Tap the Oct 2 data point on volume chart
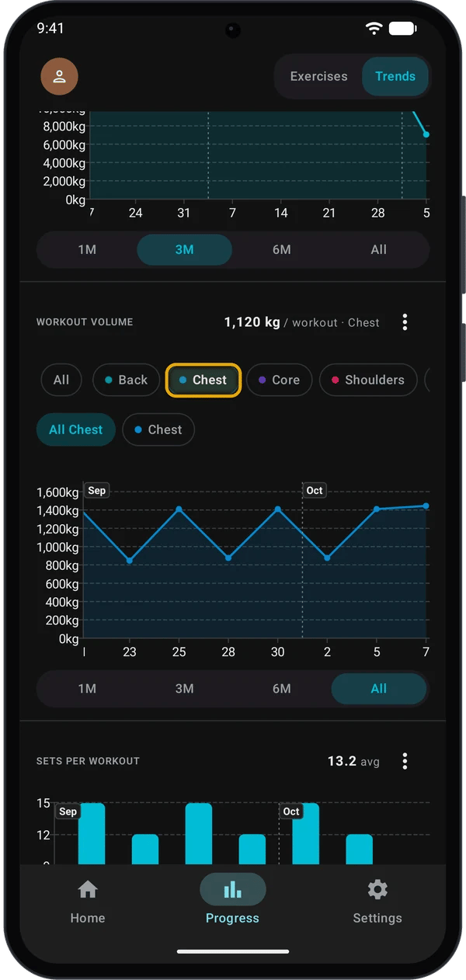 [x=327, y=558]
